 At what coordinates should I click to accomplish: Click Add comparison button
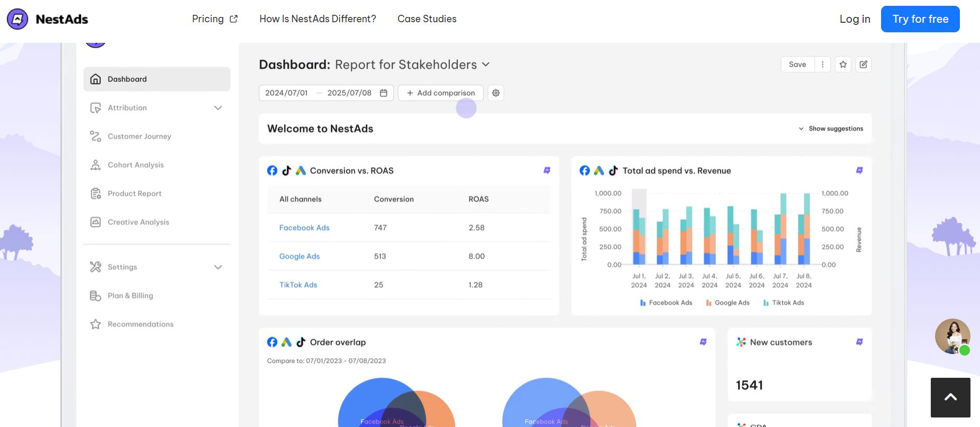(x=441, y=93)
